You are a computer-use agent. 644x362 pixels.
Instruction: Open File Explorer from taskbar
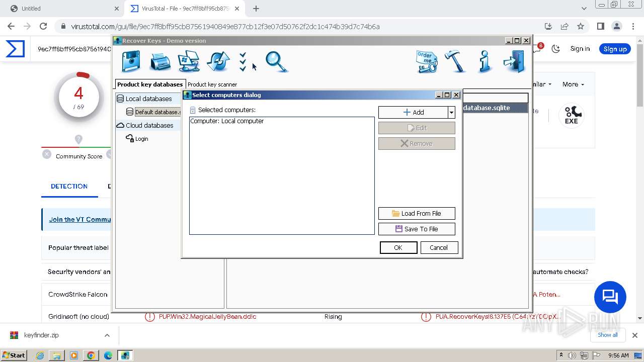click(57, 355)
